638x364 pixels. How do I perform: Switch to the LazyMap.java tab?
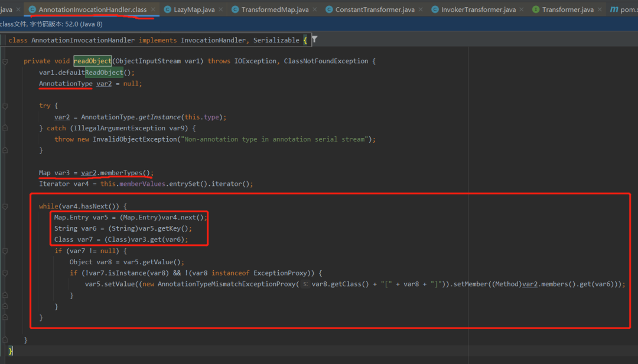pos(194,9)
